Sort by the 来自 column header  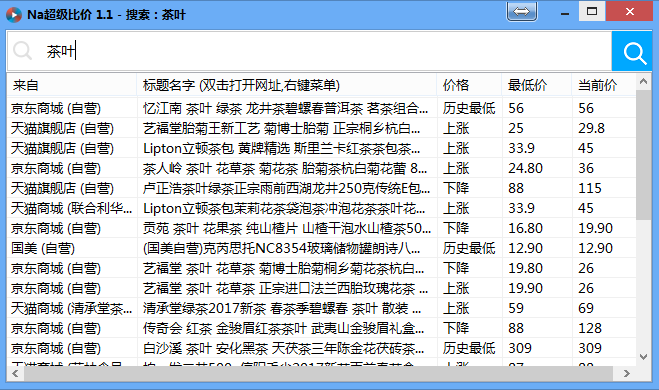pos(71,85)
